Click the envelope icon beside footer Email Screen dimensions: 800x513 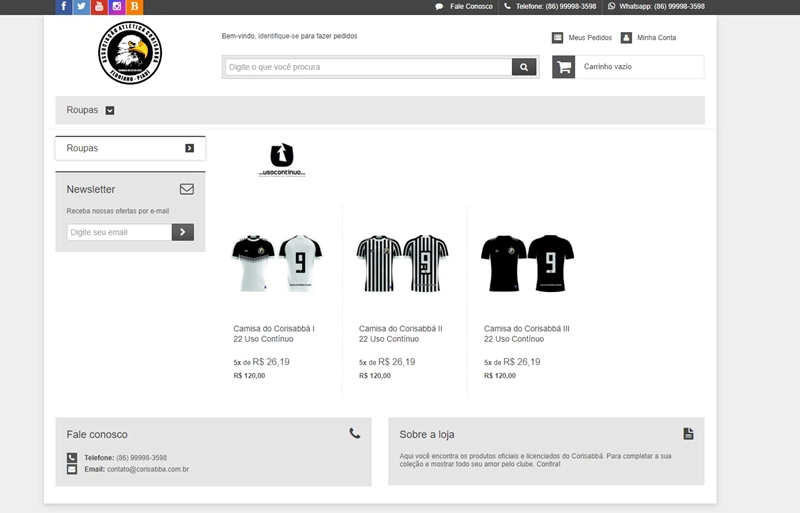[x=72, y=469]
